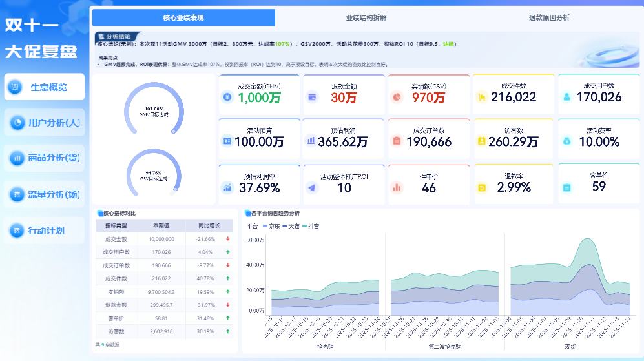Select the 成交金额 table row label

click(116, 239)
